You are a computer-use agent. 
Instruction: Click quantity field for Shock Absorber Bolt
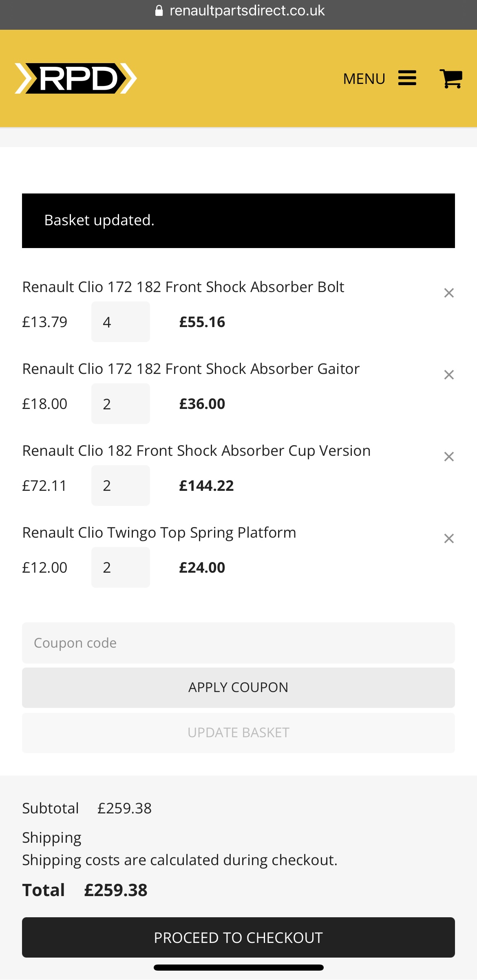[120, 322]
